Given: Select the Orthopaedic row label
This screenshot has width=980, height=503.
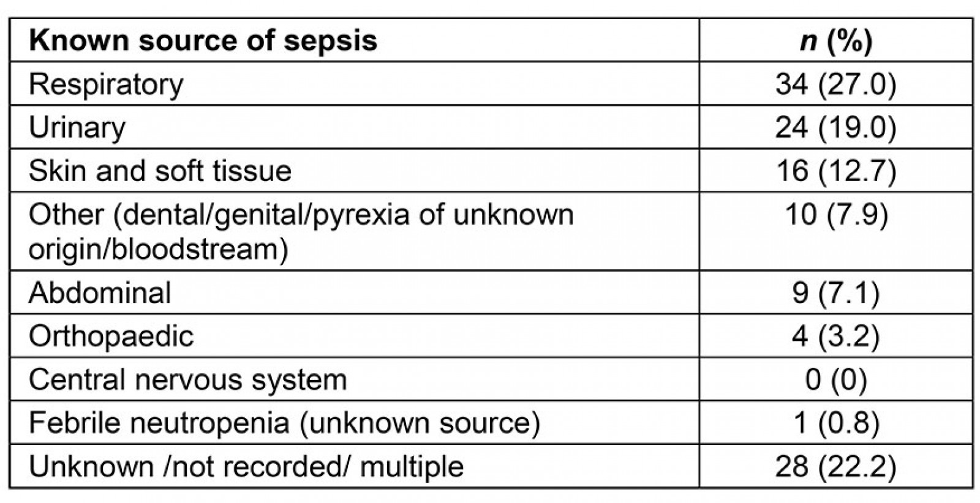Looking at the screenshot, I should tap(111, 336).
